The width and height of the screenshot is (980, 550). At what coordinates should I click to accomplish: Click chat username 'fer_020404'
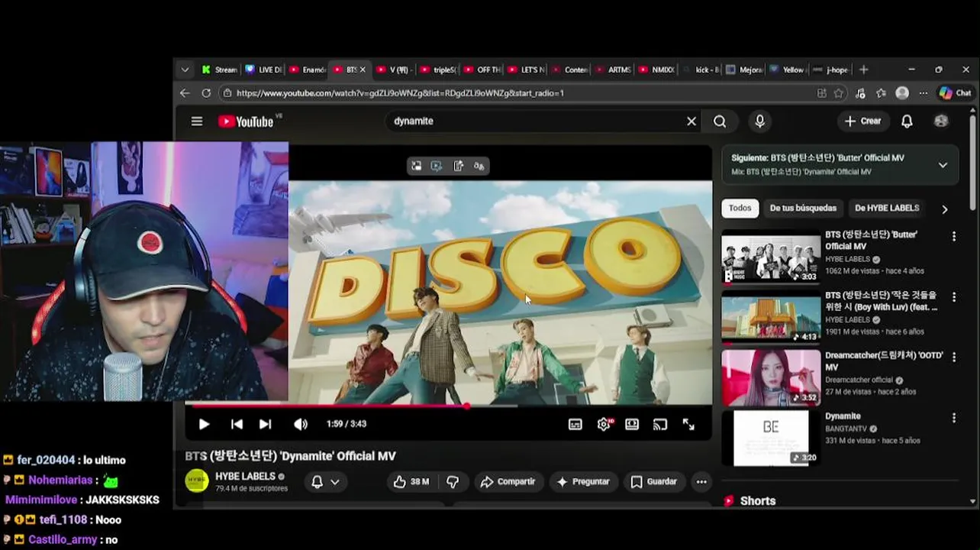tap(46, 460)
